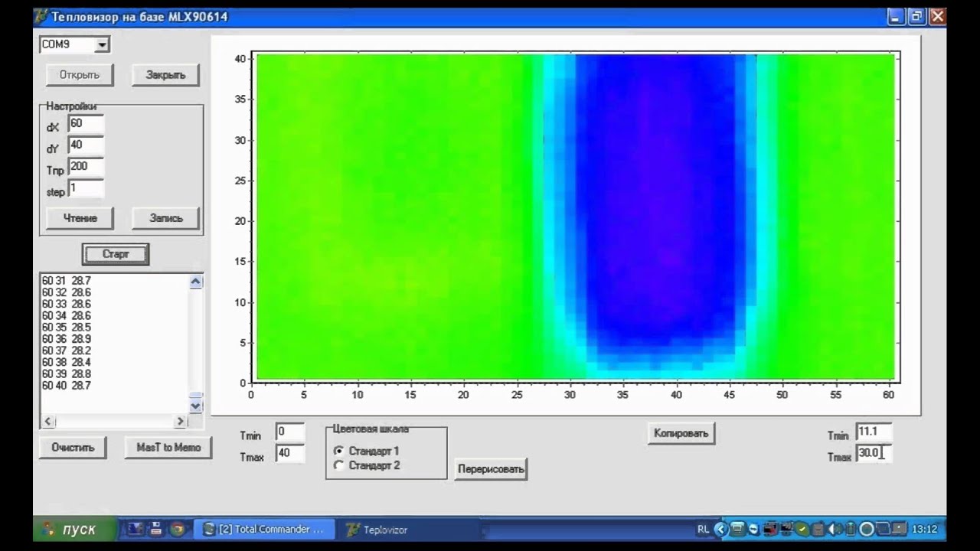The height and width of the screenshot is (551, 980).
Task: Edit the Tпр value field
Action: point(86,166)
